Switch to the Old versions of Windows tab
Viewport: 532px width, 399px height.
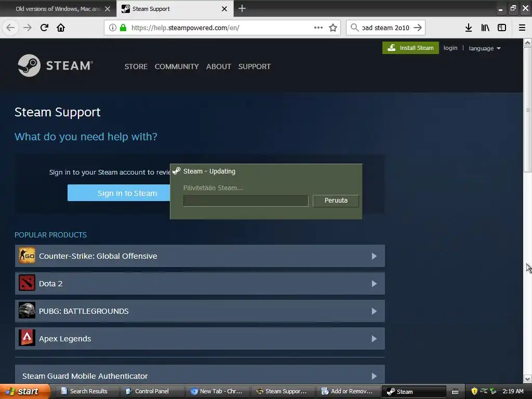(x=58, y=9)
